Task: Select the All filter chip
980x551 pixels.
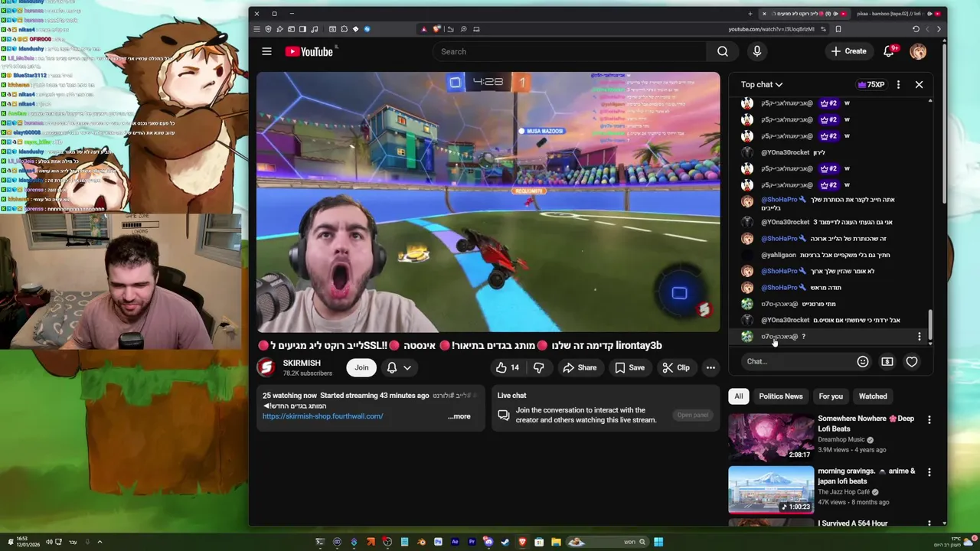Action: (x=738, y=396)
